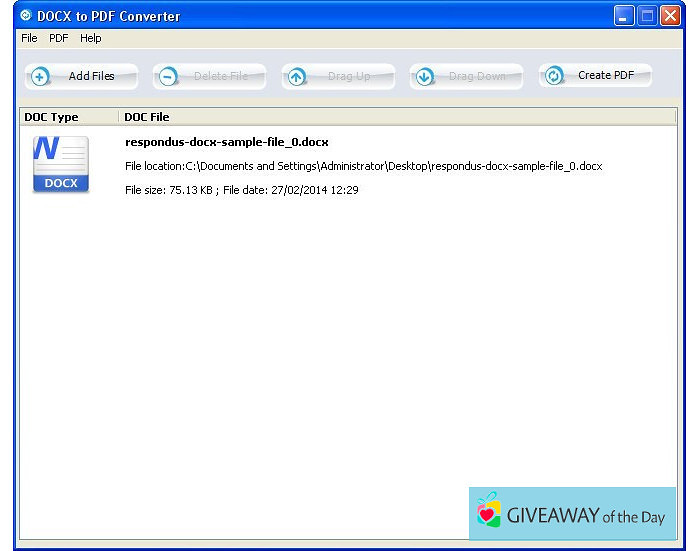The height and width of the screenshot is (551, 700).
Task: Click the DOC Type column header
Action: 50,117
